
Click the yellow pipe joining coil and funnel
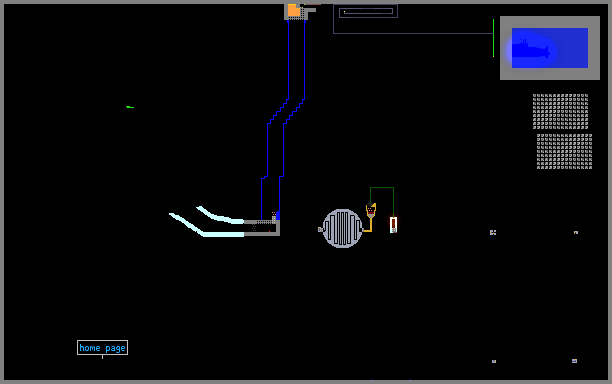[x=368, y=226]
